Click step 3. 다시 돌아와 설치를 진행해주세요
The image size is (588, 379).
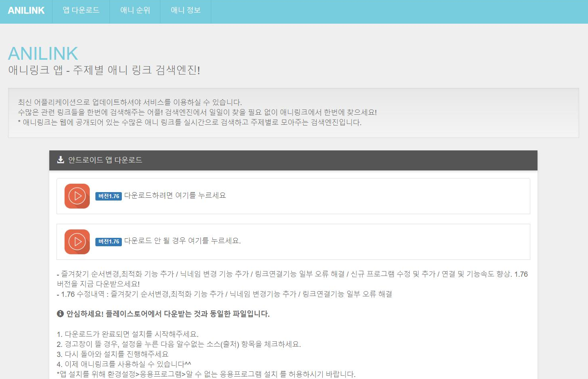[x=113, y=354]
